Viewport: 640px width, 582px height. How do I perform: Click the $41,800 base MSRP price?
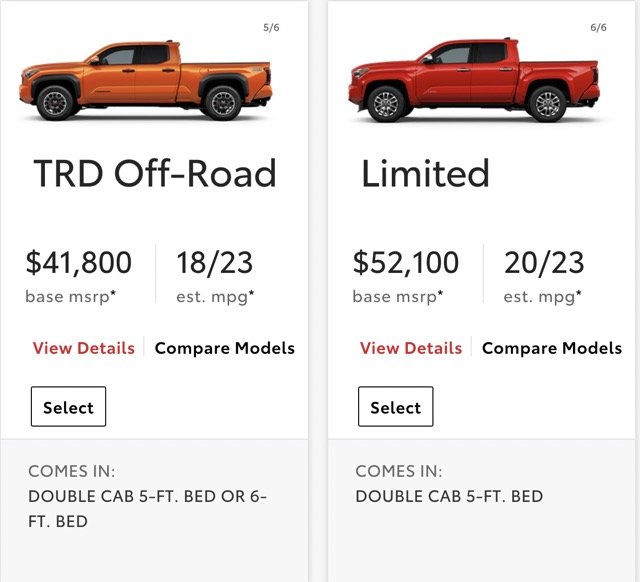(78, 262)
